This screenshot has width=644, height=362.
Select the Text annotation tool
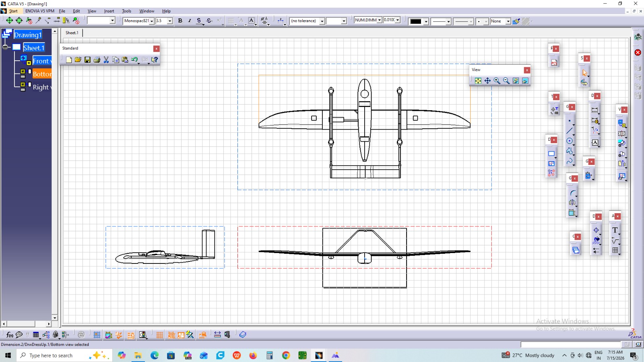click(615, 230)
